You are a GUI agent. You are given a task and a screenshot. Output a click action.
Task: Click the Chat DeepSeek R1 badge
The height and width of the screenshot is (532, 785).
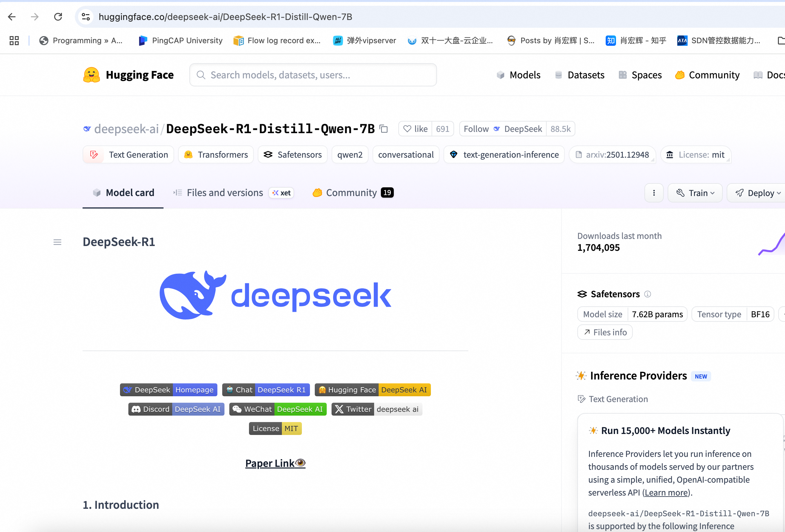[x=266, y=389]
